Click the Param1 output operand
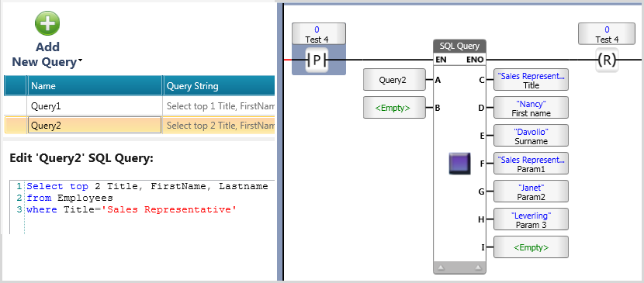Viewport: 644px width, 283px height. (x=531, y=164)
